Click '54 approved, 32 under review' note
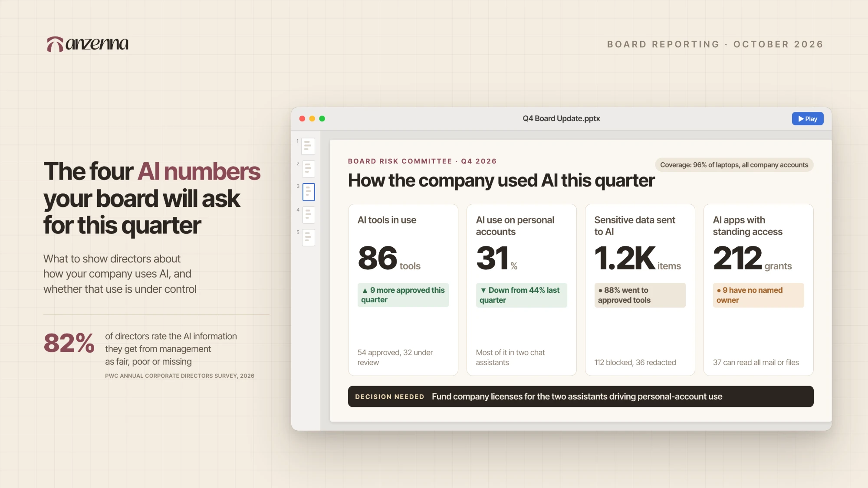Viewport: 868px width, 488px height. tap(395, 357)
